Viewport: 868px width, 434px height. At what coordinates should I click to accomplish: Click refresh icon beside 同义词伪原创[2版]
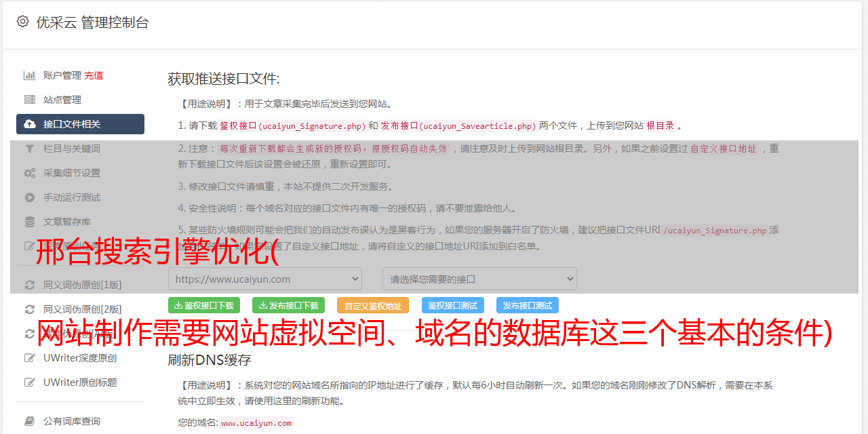[x=30, y=309]
